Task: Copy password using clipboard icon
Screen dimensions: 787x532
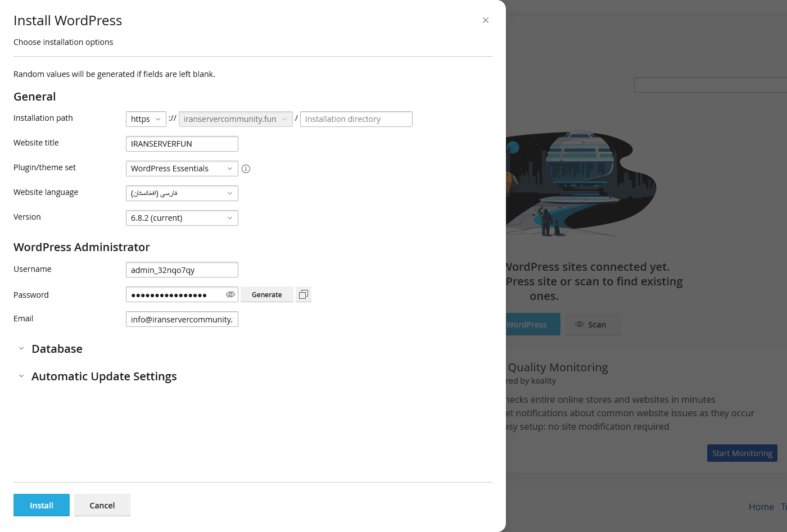Action: coord(304,294)
